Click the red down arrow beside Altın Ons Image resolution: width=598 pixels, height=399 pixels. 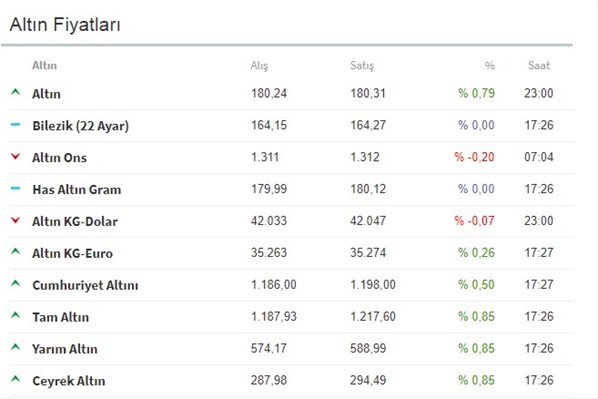coord(15,156)
